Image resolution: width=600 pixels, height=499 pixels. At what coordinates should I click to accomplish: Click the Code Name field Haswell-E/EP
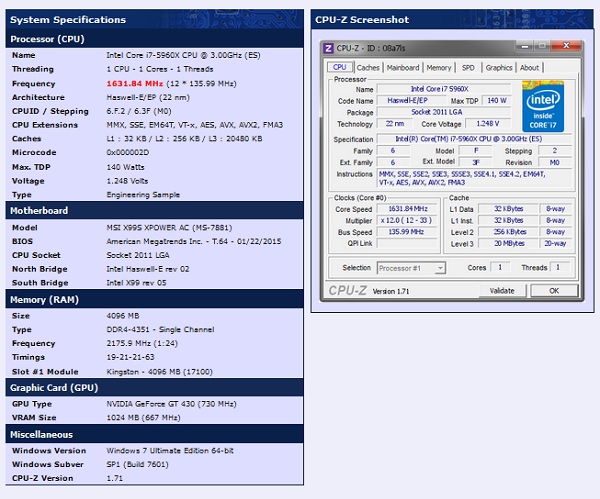[411, 100]
